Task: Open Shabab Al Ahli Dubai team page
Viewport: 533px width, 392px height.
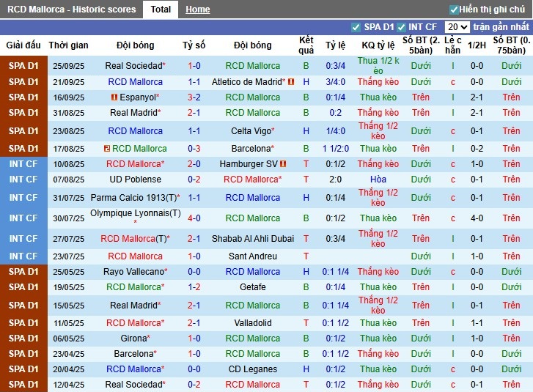Action: click(252, 239)
